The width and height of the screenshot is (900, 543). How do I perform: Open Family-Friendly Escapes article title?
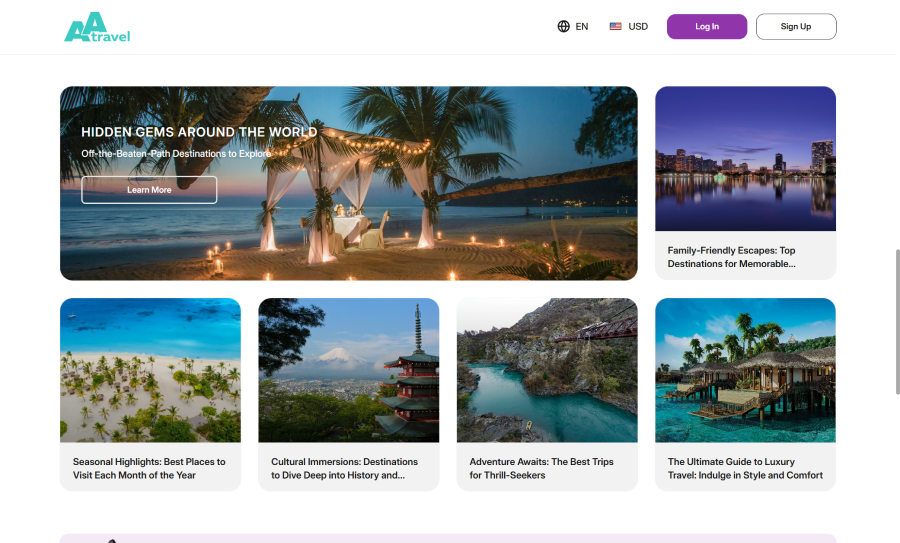(731, 257)
